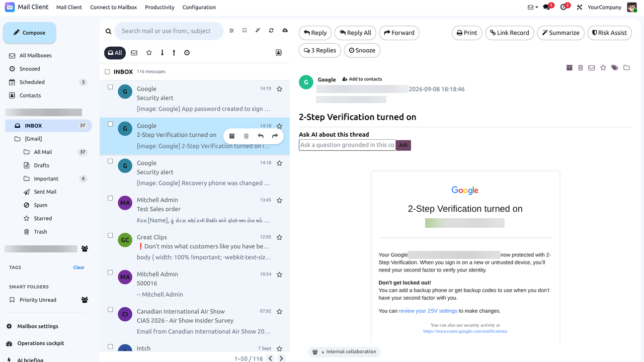Image resolution: width=644 pixels, height=362 pixels.
Task: Expand Internal collaboration section
Action: pos(345,352)
